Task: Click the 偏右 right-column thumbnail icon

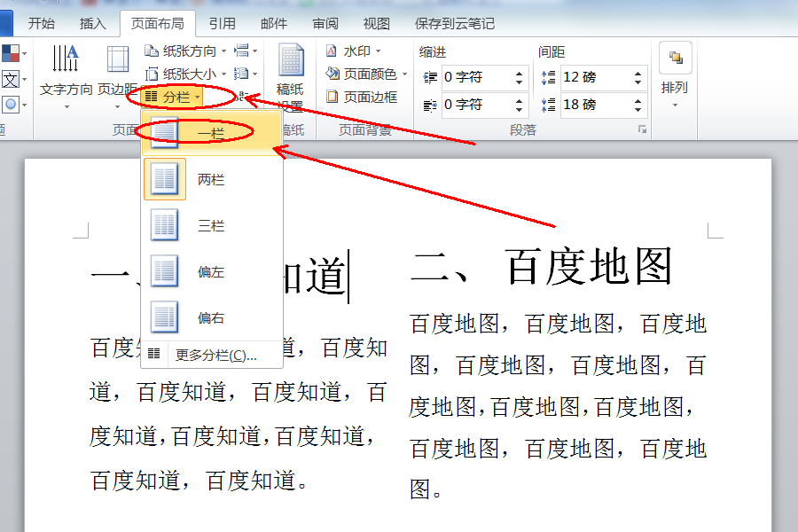Action: click(164, 317)
